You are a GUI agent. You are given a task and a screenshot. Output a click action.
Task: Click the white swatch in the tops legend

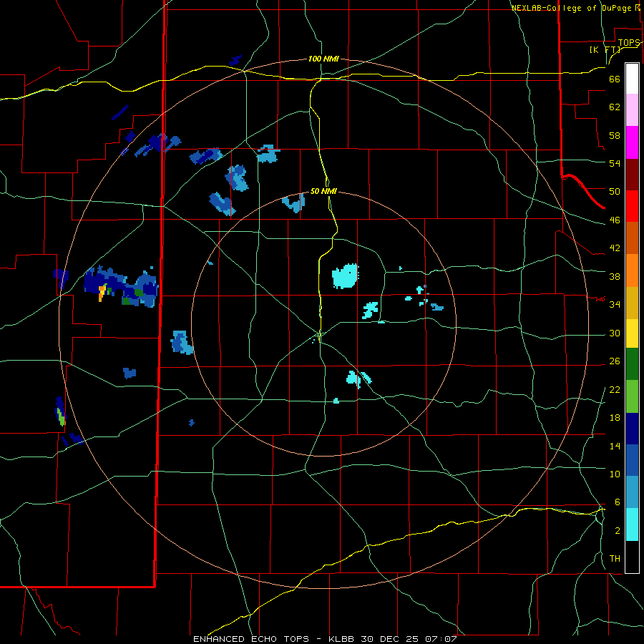click(x=632, y=79)
